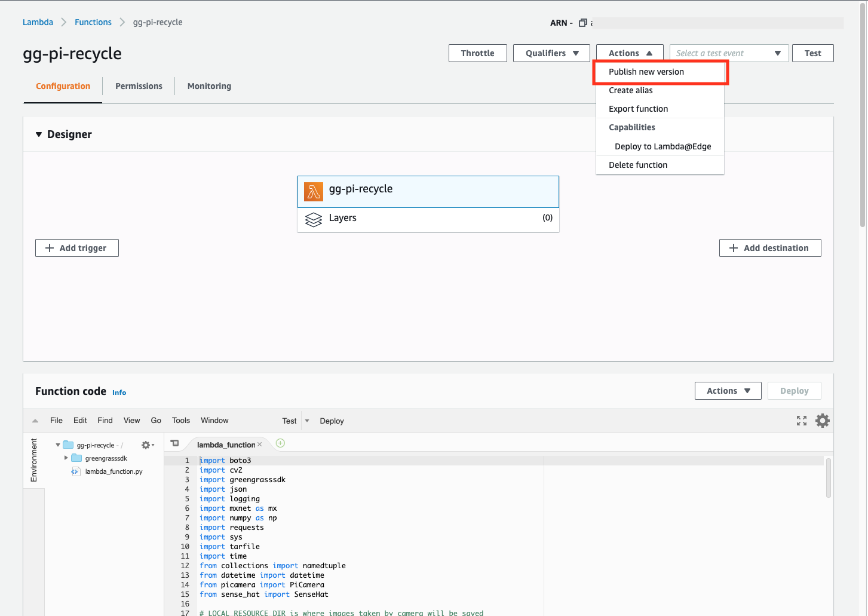Image resolution: width=868 pixels, height=616 pixels.
Task: Open editor preferences gear icon
Action: point(823,421)
